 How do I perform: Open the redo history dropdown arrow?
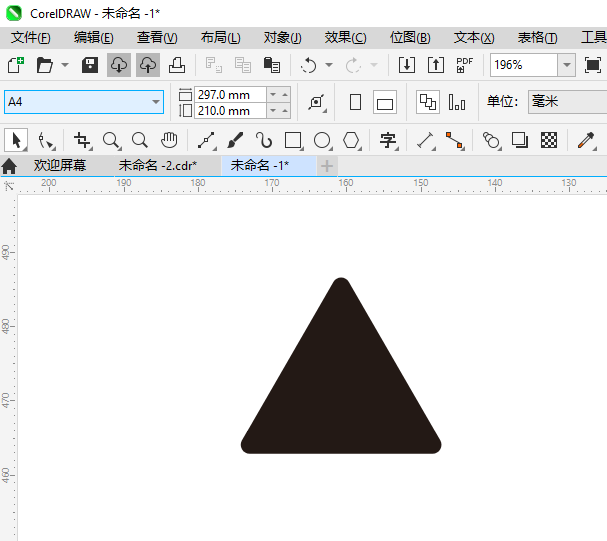click(374, 65)
